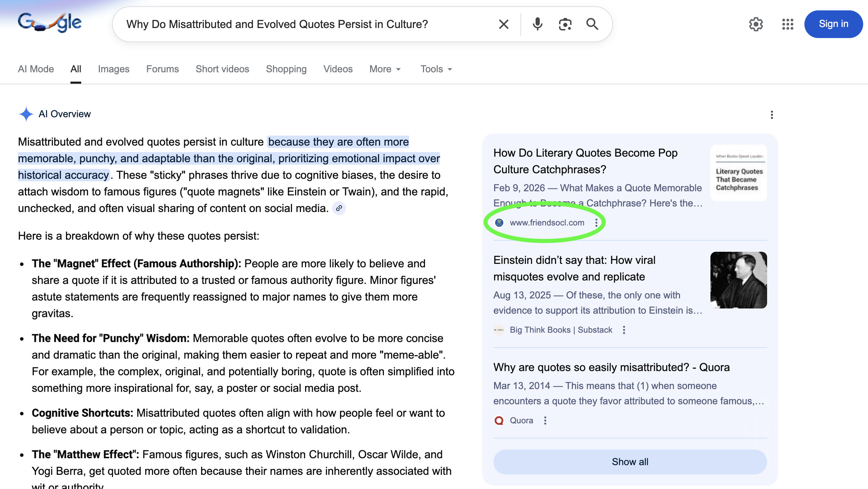Open the three-dot menu beside Big Think Books
Viewport: 868px width, 489px height.
coord(624,330)
